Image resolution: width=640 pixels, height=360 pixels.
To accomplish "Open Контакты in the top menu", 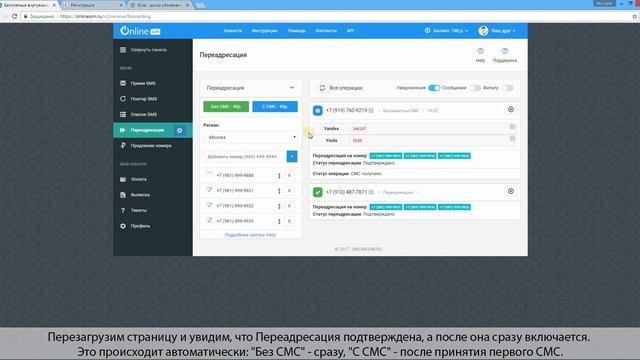I will click(x=326, y=31).
